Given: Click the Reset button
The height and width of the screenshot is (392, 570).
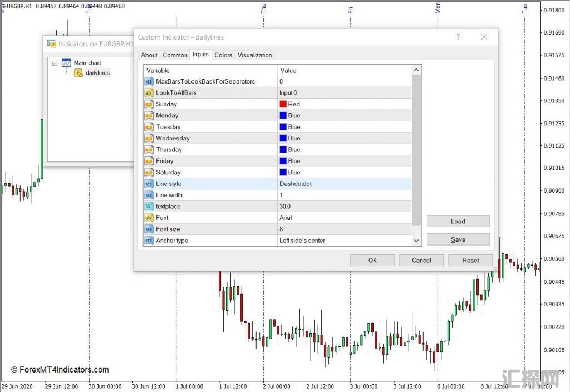Looking at the screenshot, I should click(470, 260).
